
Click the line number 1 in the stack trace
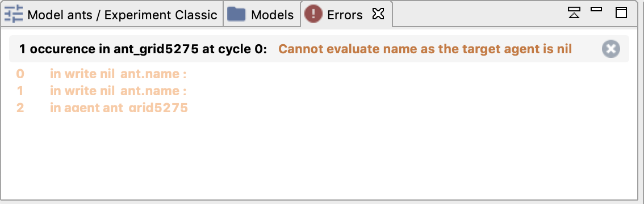coord(20,91)
